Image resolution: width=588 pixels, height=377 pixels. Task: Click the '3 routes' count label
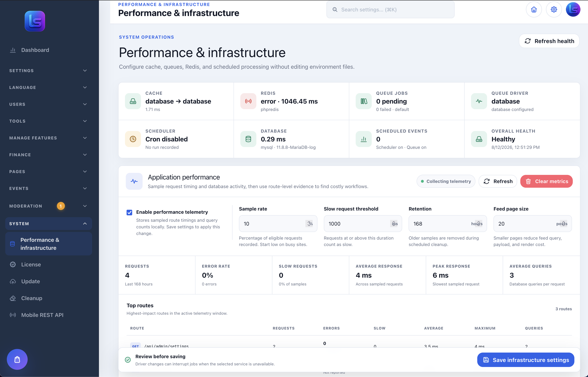(564, 309)
